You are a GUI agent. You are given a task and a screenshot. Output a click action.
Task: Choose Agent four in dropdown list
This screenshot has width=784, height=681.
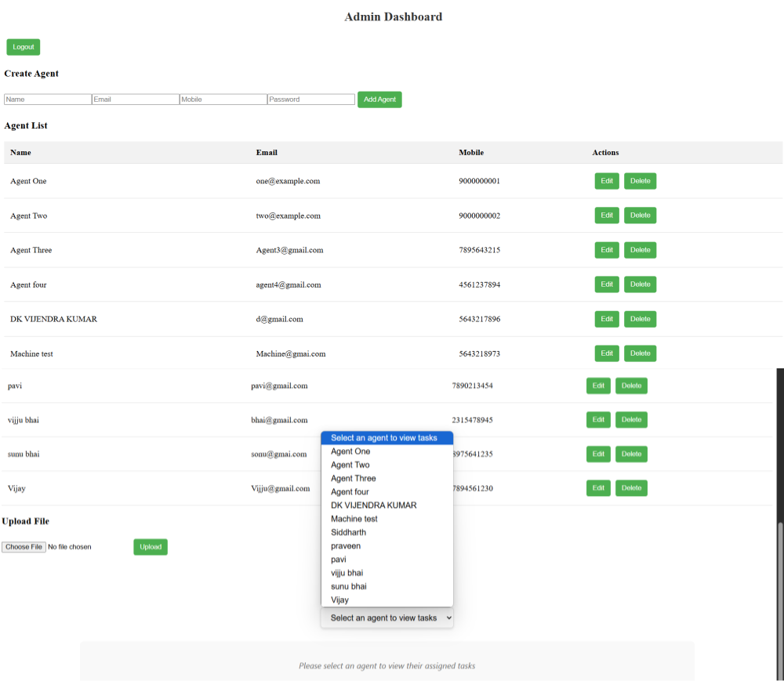point(387,491)
